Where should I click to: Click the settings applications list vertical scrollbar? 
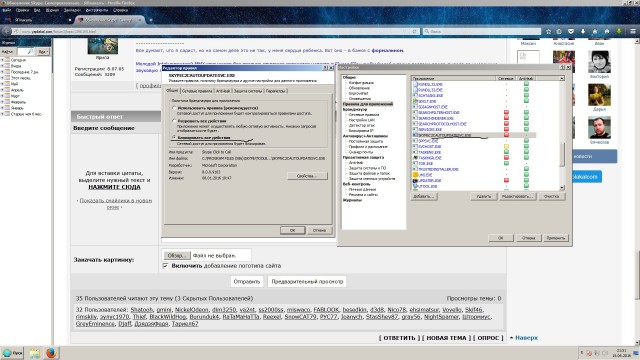(562, 154)
